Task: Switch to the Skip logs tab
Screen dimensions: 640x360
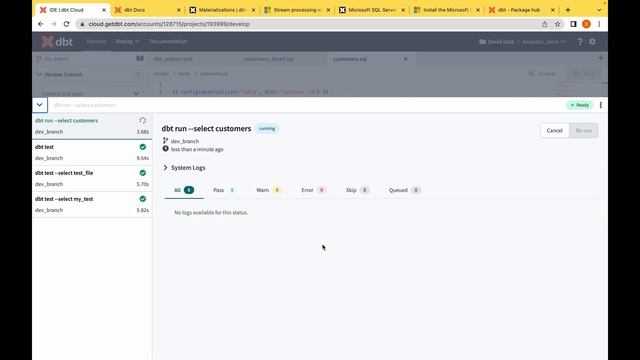Action: [357, 190]
